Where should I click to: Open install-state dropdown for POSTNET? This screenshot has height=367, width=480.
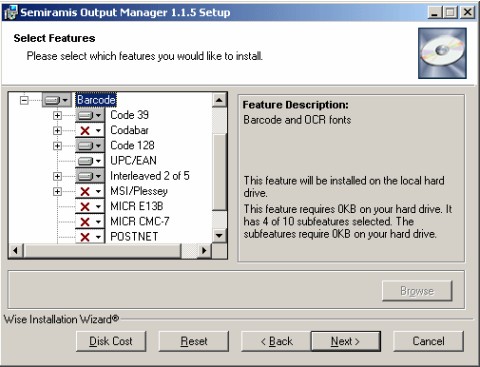point(90,237)
